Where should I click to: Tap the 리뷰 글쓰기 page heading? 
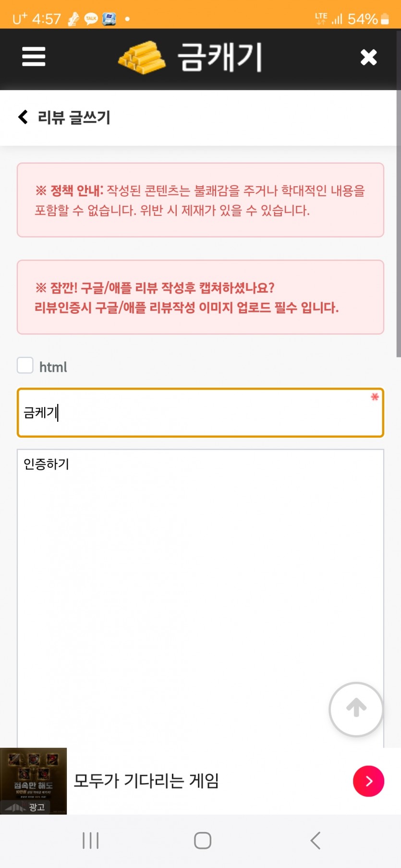pos(74,117)
